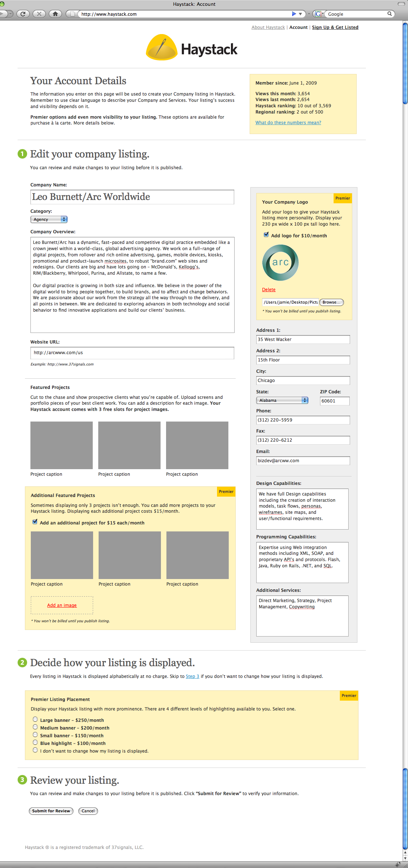Click Browse to choose a logo file
Image resolution: width=408 pixels, height=868 pixels.
[331, 302]
